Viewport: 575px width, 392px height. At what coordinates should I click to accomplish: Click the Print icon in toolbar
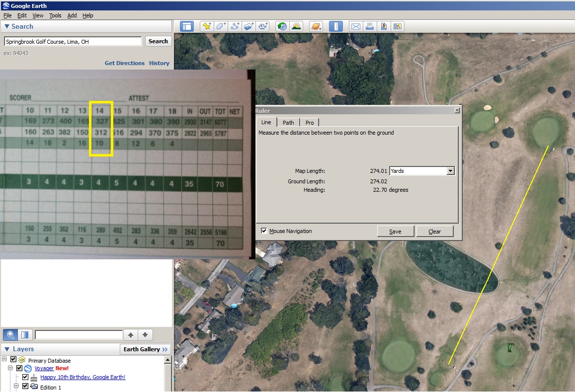369,26
